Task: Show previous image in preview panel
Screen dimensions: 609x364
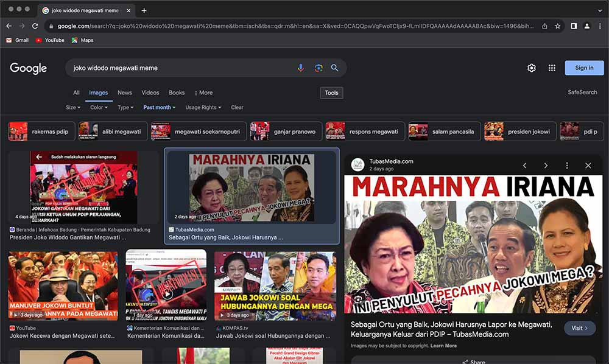Action: [x=524, y=166]
